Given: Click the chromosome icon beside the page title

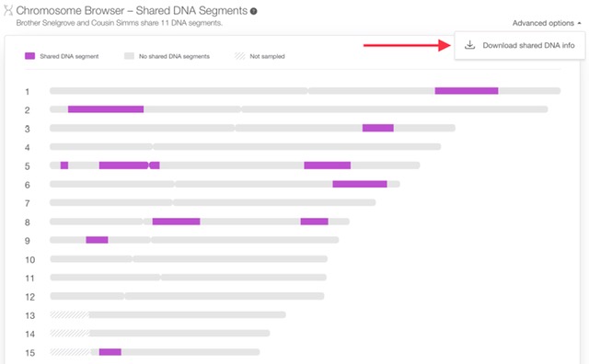Looking at the screenshot, I should tap(8, 10).
